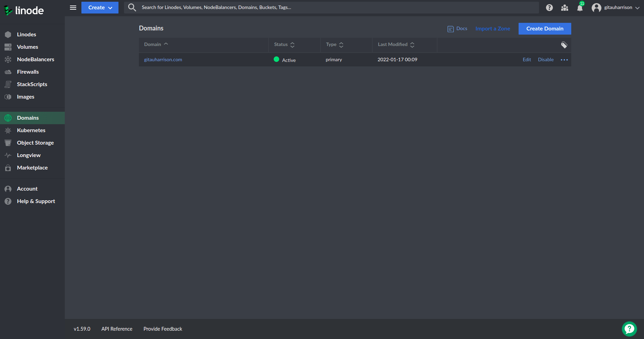Open the Create dropdown
The image size is (644, 339).
[x=100, y=8]
